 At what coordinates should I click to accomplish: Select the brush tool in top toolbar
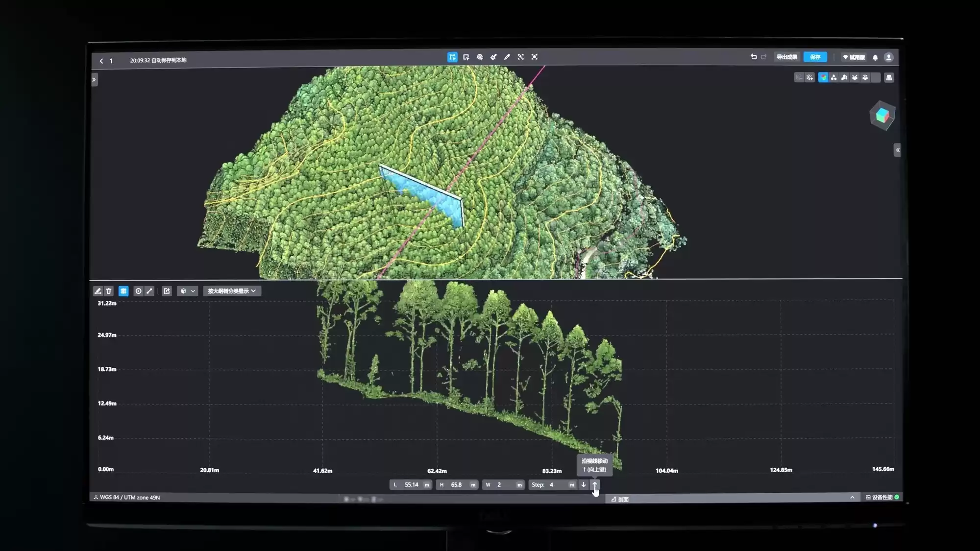pos(493,57)
